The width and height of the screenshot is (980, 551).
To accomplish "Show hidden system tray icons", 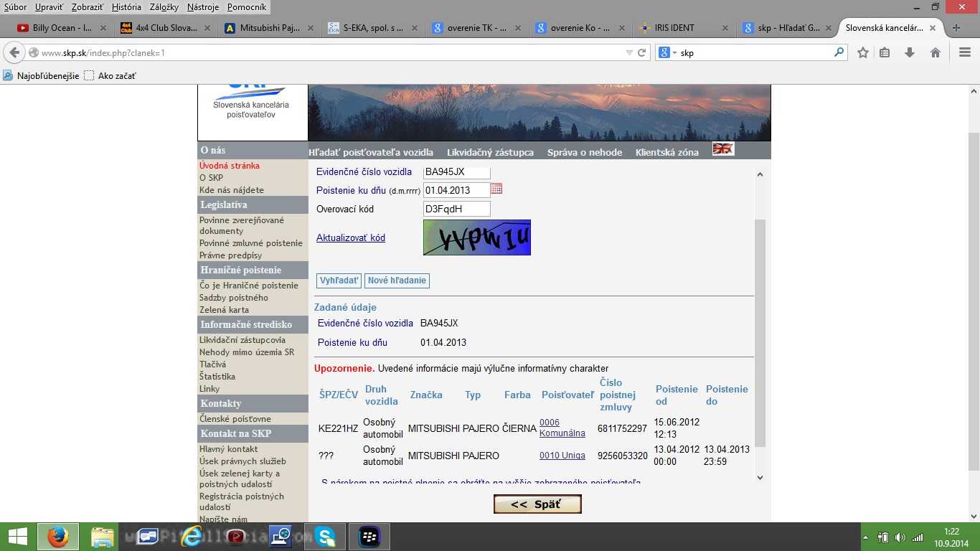I will click(865, 537).
